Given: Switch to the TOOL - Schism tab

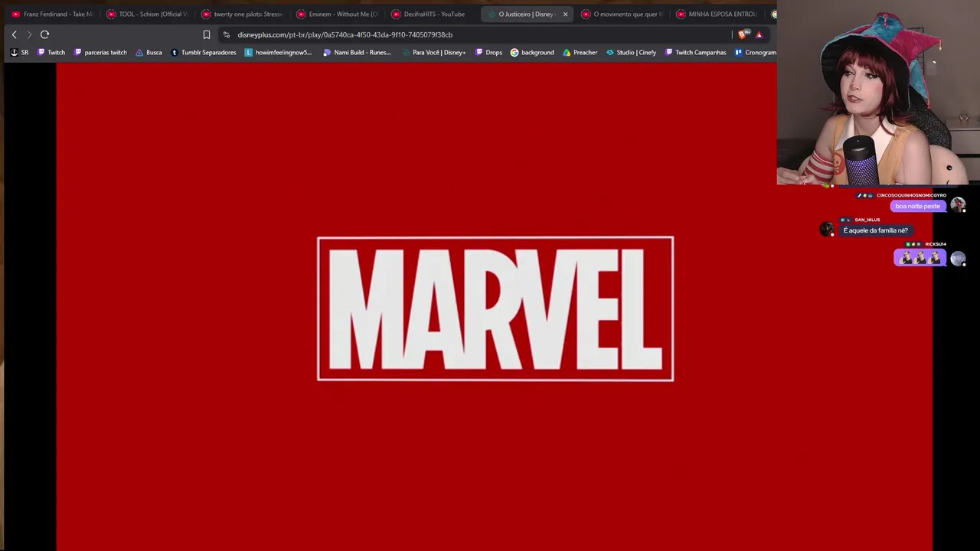Looking at the screenshot, I should pyautogui.click(x=147, y=14).
